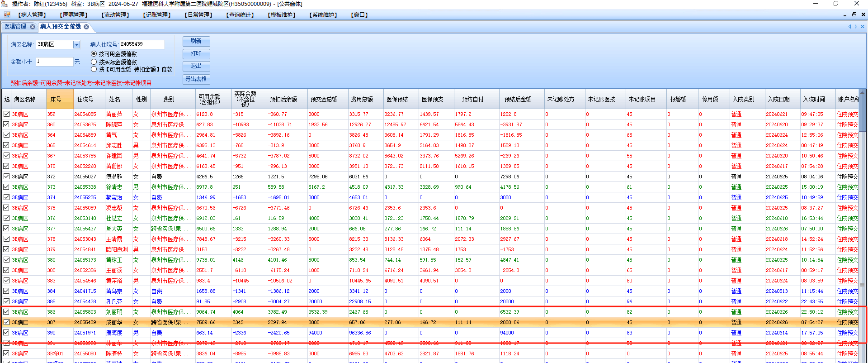This screenshot has width=868, height=363.
Task: Sort by the 费用总额 column header
Action: (x=366, y=99)
